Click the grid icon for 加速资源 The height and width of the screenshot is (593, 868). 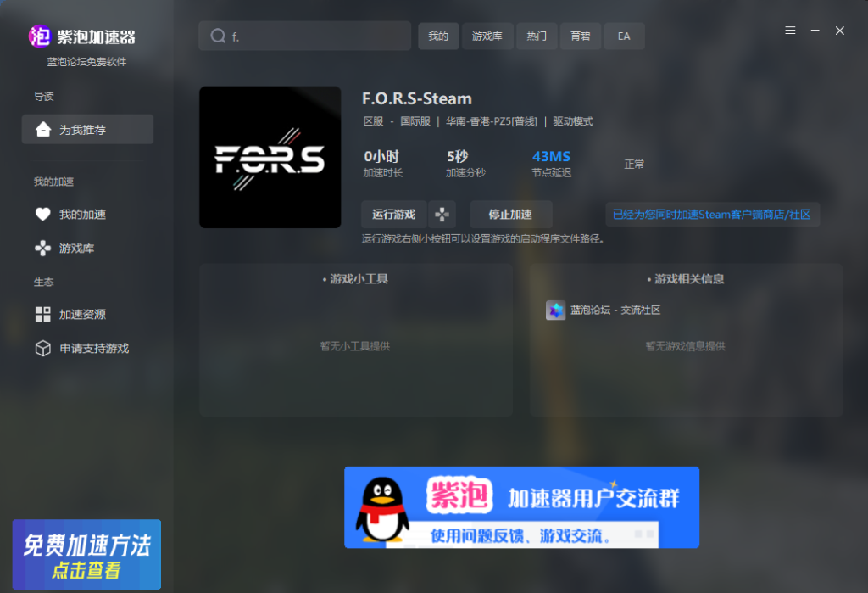(42, 314)
